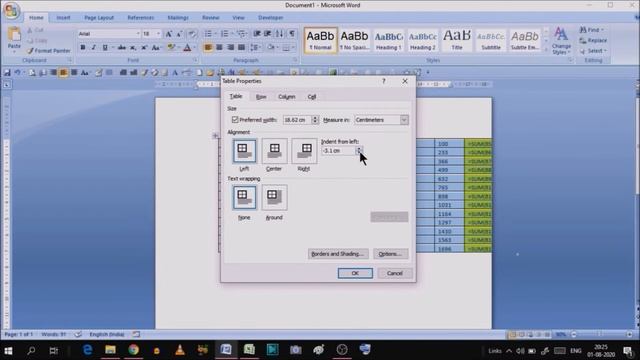Click the Indent from left field
Screen dimensions: 640x360
pos(338,151)
